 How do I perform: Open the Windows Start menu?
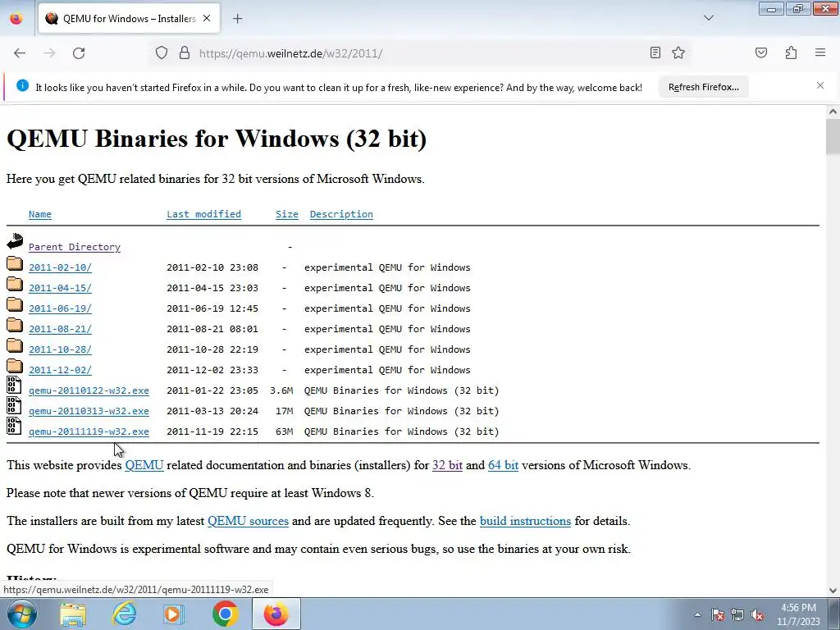pos(21,614)
